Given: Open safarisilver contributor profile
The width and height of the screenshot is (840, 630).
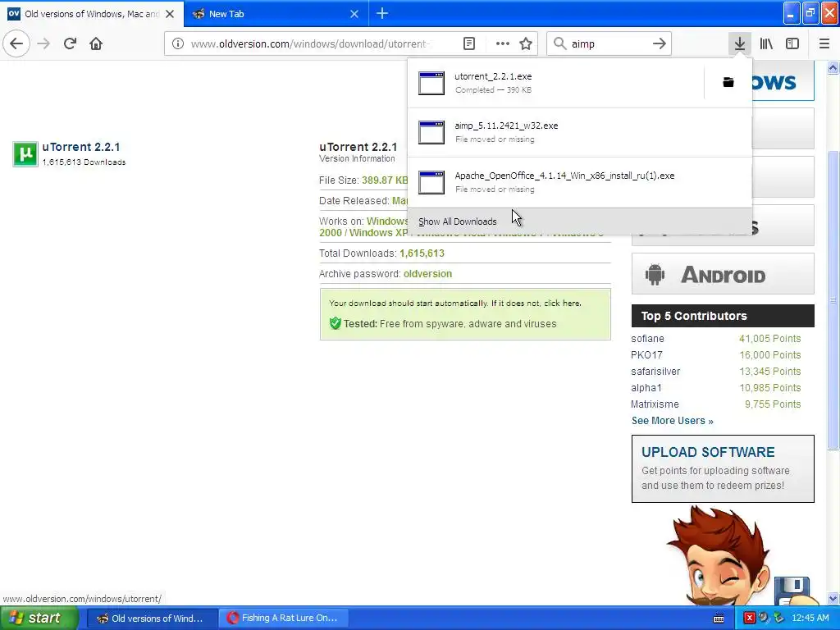Looking at the screenshot, I should 655,372.
